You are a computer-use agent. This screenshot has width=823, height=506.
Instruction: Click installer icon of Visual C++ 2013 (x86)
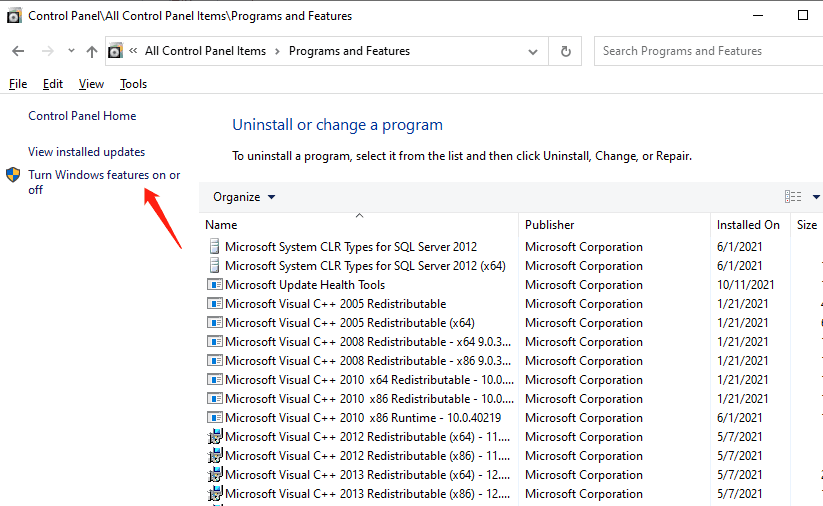click(x=215, y=493)
